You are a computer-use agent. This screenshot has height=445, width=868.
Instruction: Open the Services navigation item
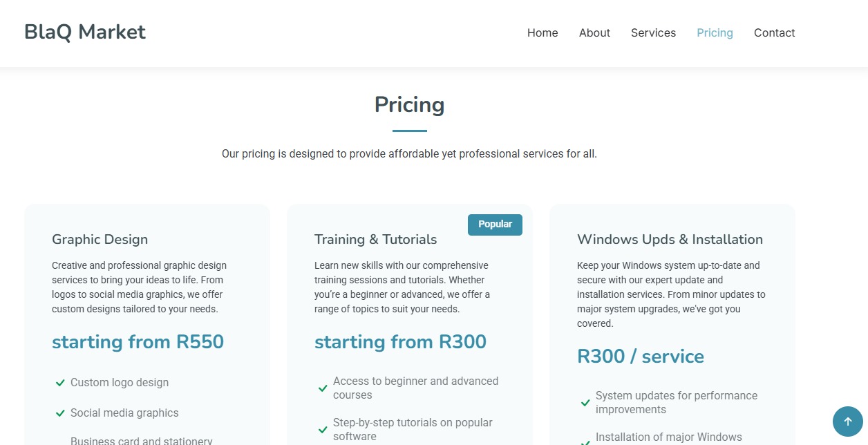click(653, 33)
